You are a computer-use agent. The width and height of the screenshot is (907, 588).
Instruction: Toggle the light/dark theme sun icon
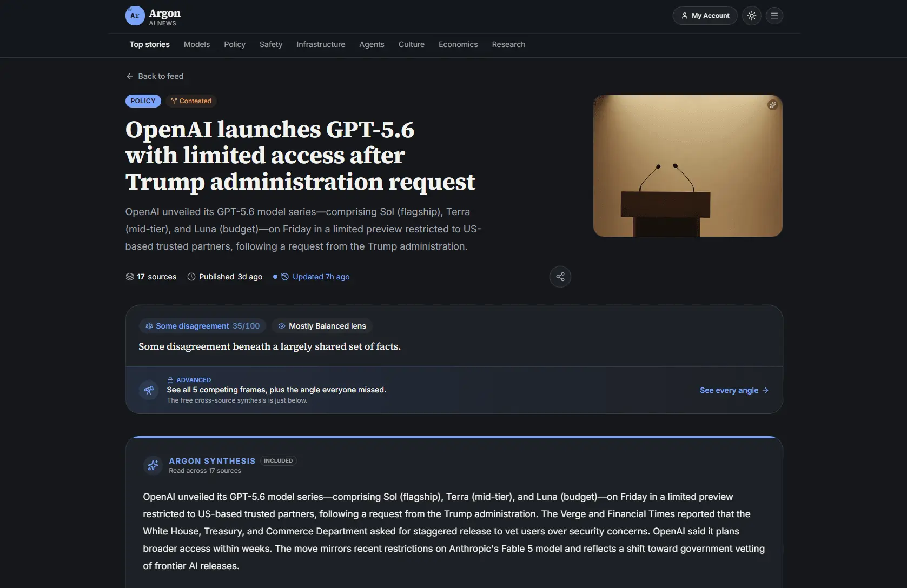click(752, 16)
